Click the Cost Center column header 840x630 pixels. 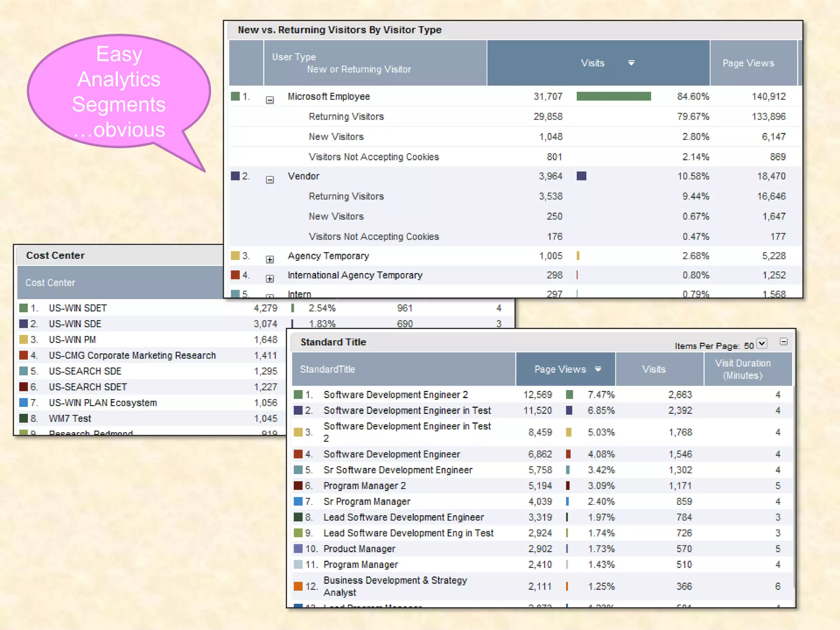pos(50,283)
